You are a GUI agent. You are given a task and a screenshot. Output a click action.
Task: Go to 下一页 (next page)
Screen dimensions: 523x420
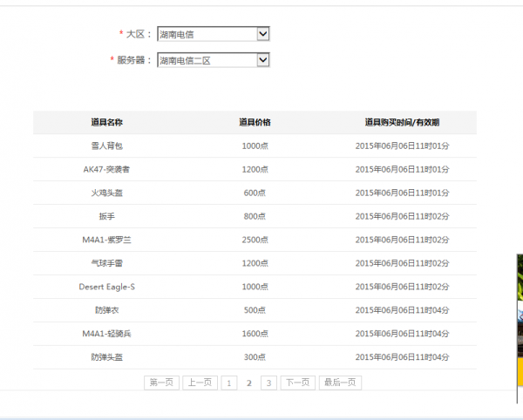pos(298,383)
